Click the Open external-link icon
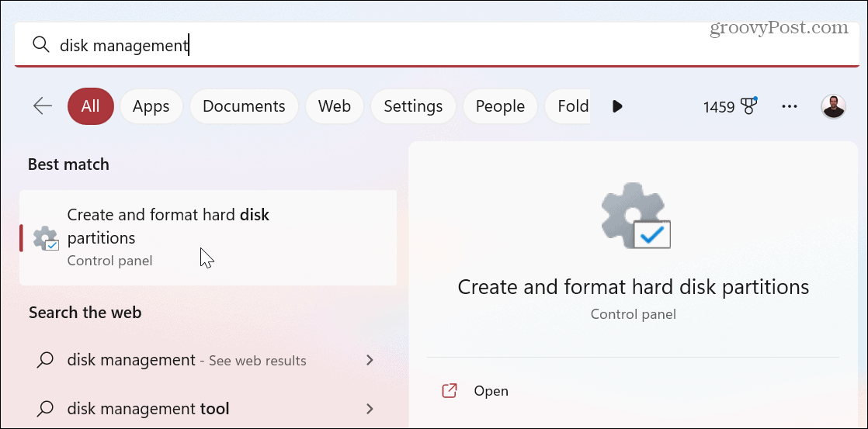Screen dimensions: 868x429 [450, 391]
